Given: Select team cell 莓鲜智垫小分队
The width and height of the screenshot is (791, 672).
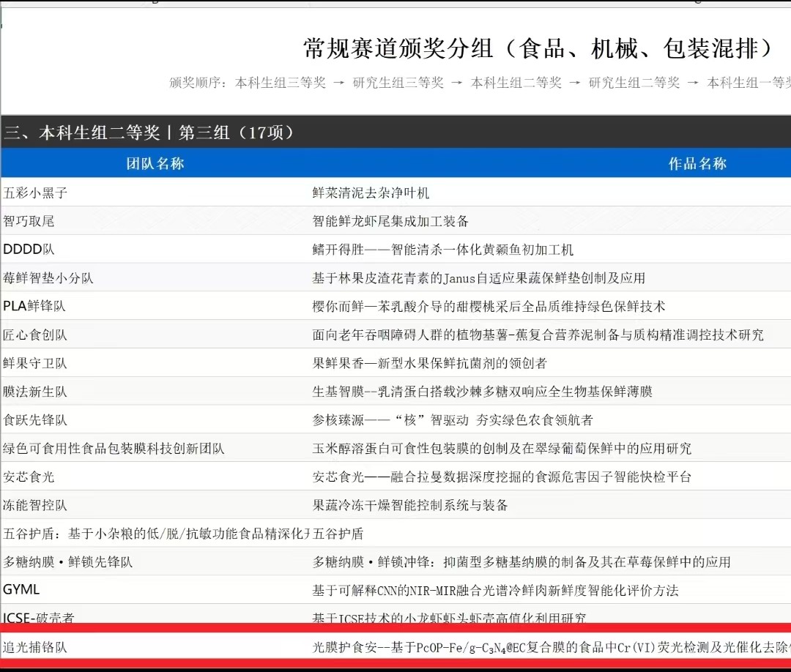Looking at the screenshot, I should pos(48,277).
